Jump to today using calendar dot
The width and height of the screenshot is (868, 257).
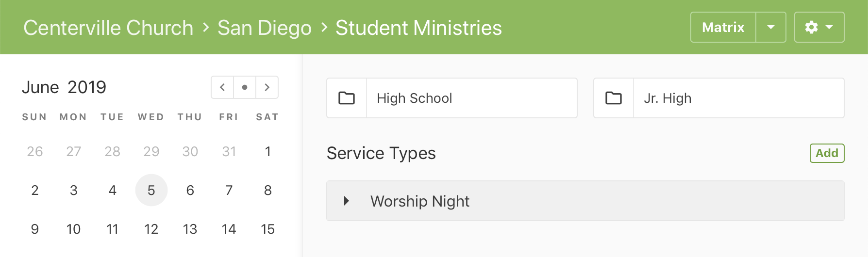tap(245, 87)
